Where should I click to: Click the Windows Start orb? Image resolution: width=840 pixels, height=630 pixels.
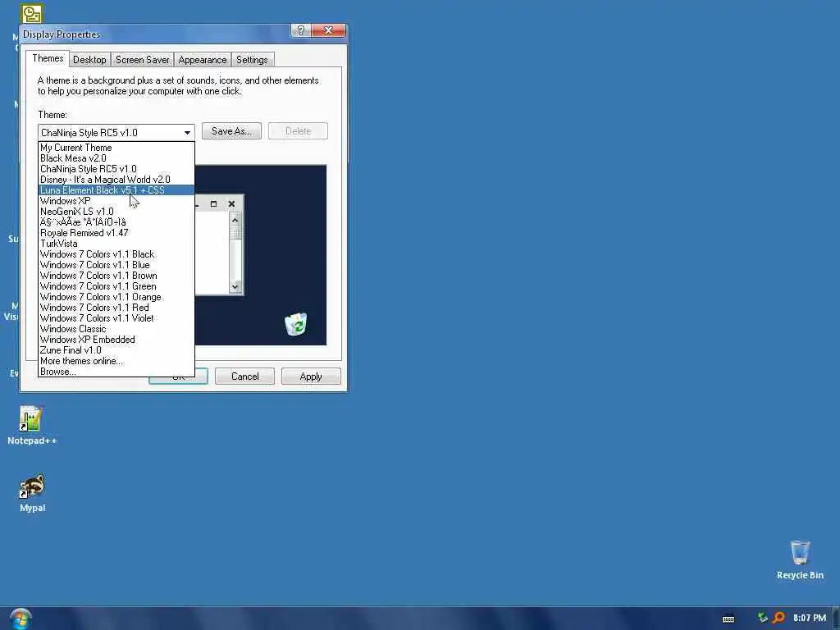[x=21, y=619]
